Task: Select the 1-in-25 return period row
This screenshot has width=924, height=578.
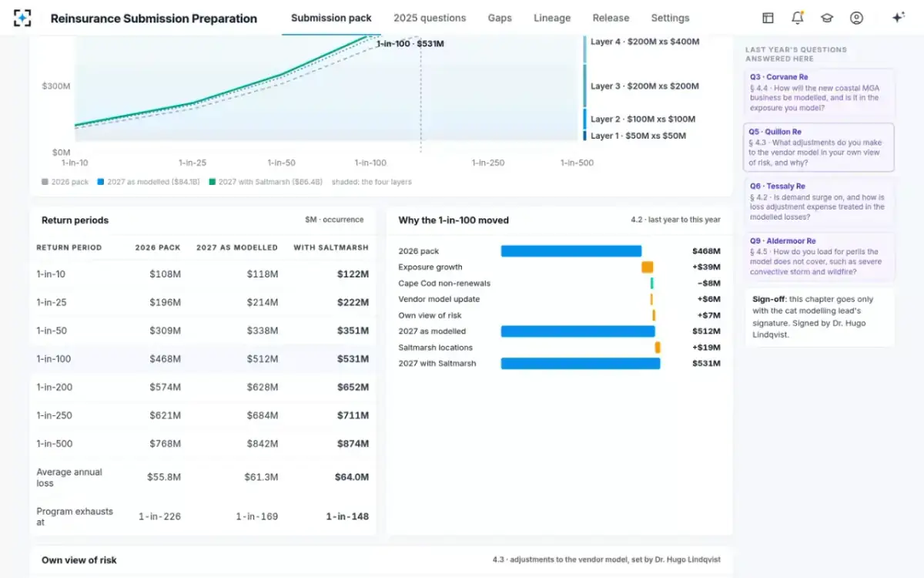Action: [203, 302]
